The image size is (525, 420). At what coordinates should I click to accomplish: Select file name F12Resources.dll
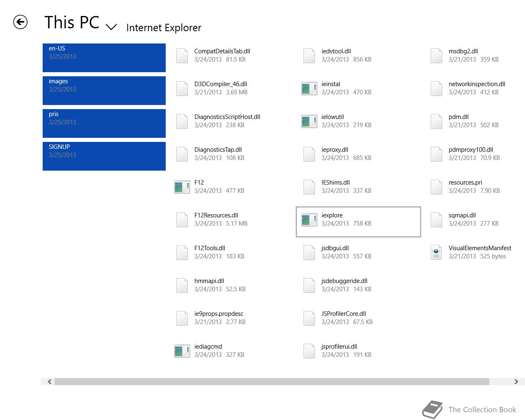tap(216, 215)
